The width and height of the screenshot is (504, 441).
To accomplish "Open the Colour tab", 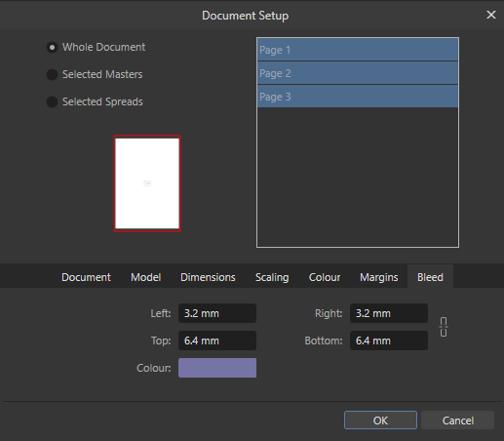I will pyautogui.click(x=325, y=277).
